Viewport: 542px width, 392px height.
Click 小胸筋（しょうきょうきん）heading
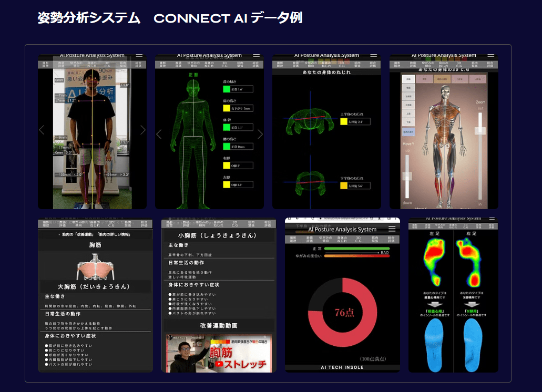[218, 235]
